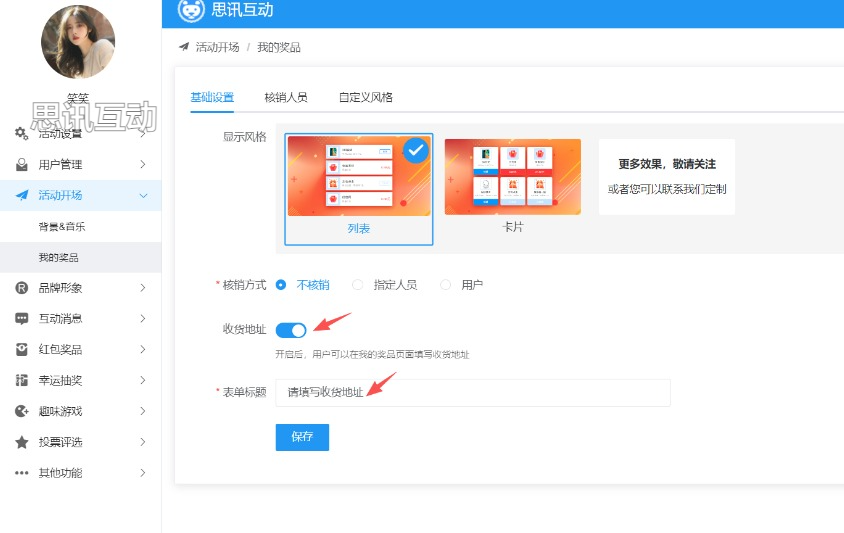Screen dimensions: 844x533
Task: Click the 趣味游戏 game icon
Action: pyautogui.click(x=21, y=411)
